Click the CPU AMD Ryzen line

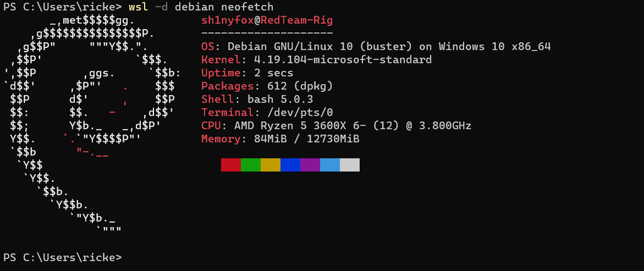(x=336, y=125)
